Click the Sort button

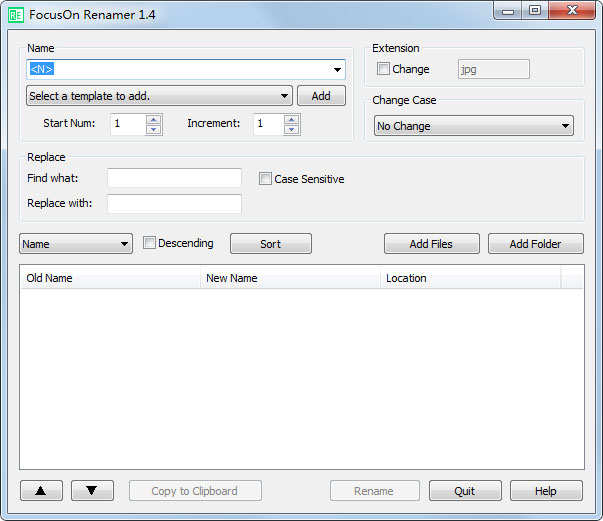pyautogui.click(x=271, y=244)
